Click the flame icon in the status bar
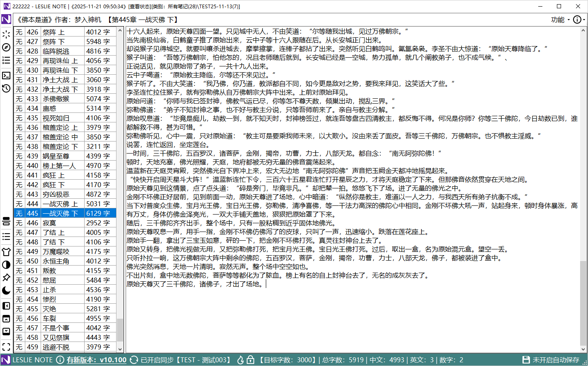The height and width of the screenshot is (366, 588). 241,360
